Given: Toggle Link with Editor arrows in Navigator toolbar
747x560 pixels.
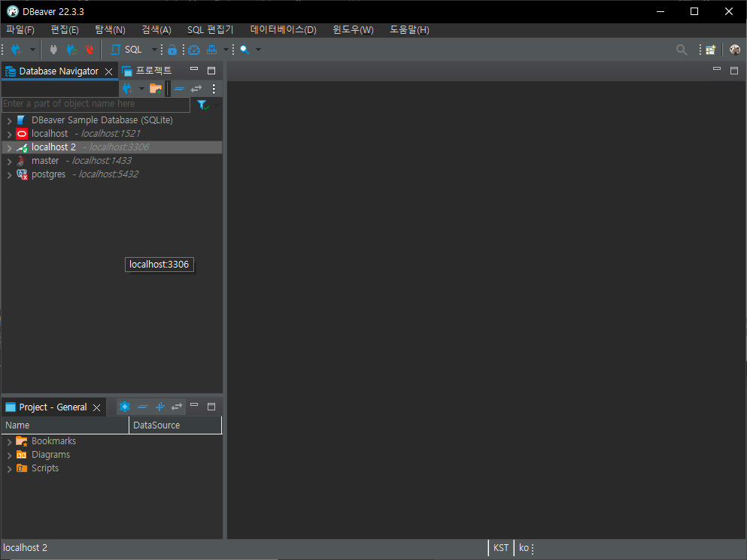Looking at the screenshot, I should (x=196, y=89).
